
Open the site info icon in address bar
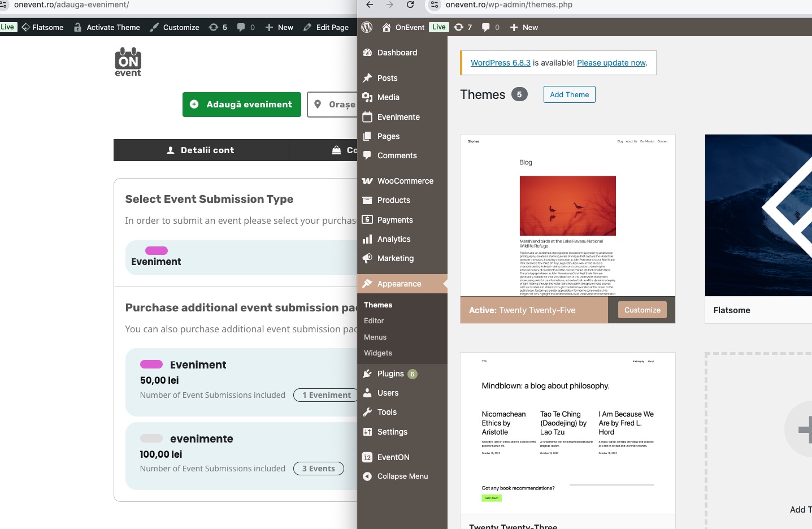434,5
